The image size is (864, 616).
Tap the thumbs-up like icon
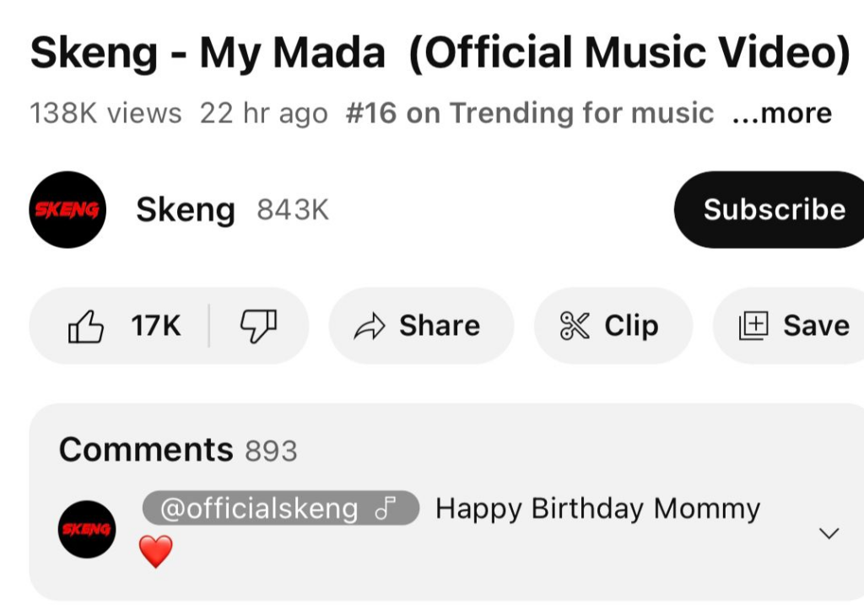(86, 327)
